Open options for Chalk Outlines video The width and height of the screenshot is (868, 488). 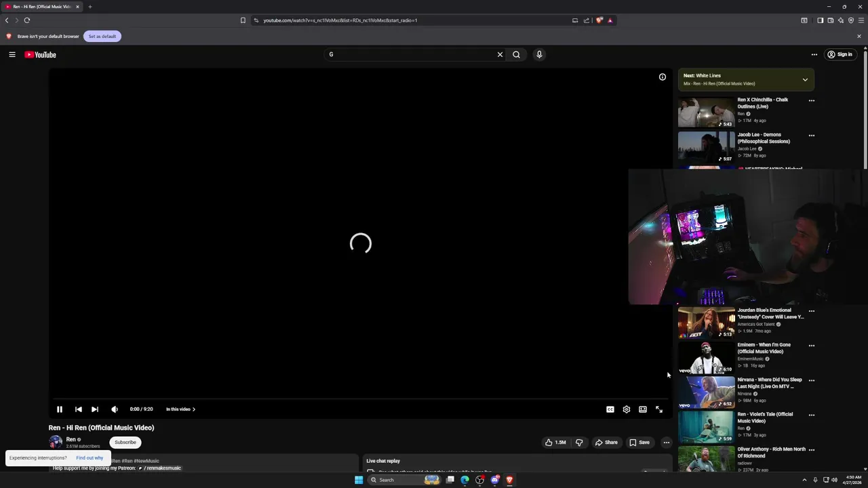812,100
